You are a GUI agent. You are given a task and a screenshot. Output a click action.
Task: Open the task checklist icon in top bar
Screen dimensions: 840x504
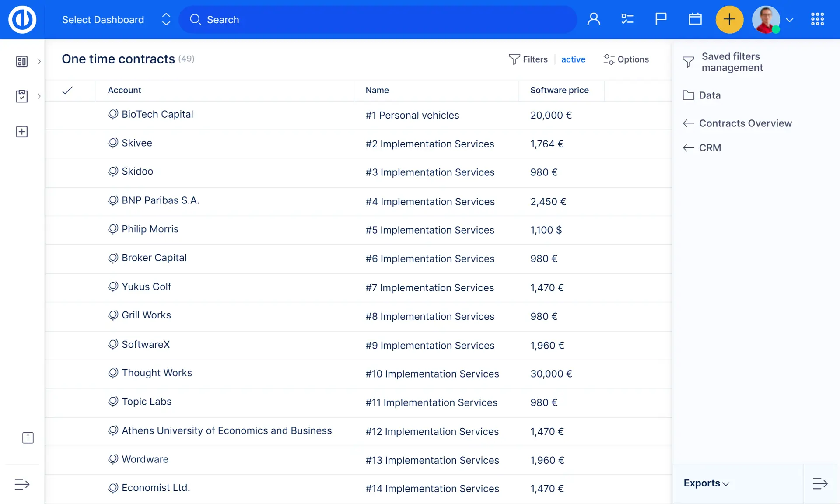pyautogui.click(x=627, y=19)
